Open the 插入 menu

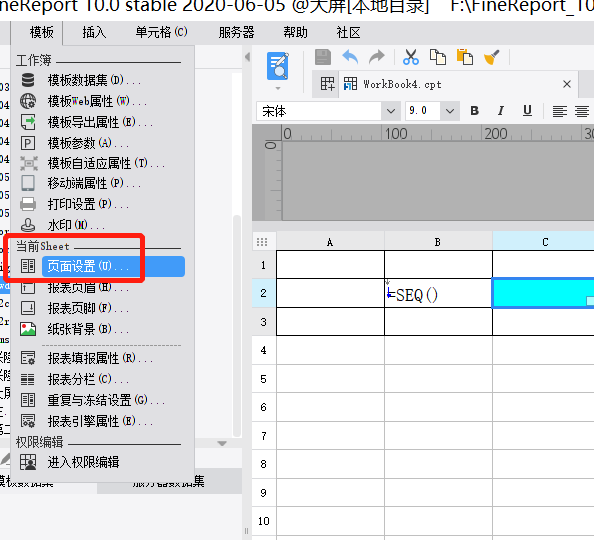coord(94,33)
